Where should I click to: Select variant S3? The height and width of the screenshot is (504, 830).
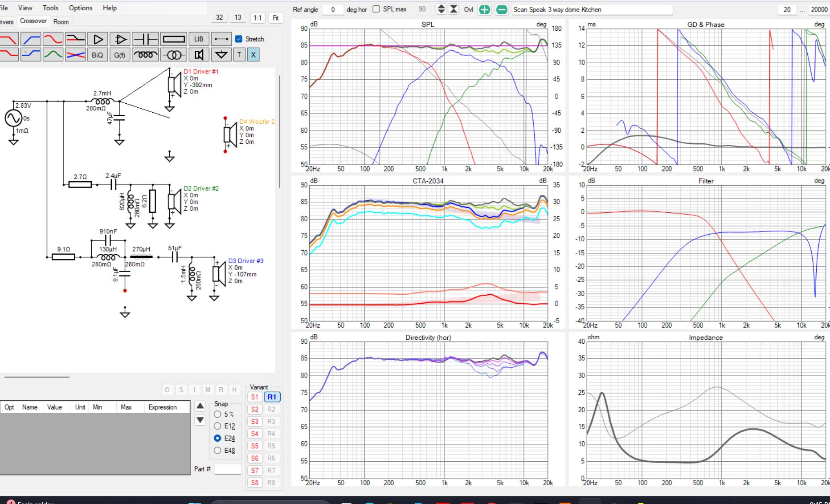pyautogui.click(x=254, y=421)
